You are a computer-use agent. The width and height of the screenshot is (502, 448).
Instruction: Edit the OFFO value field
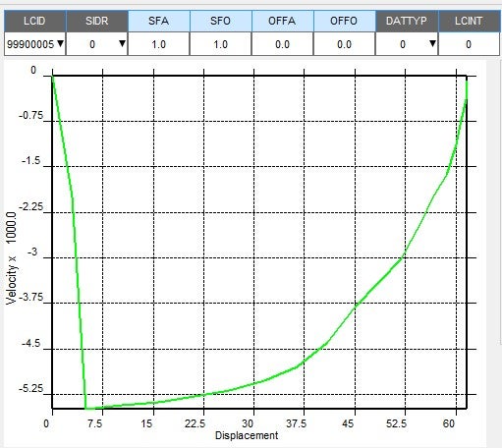point(344,44)
